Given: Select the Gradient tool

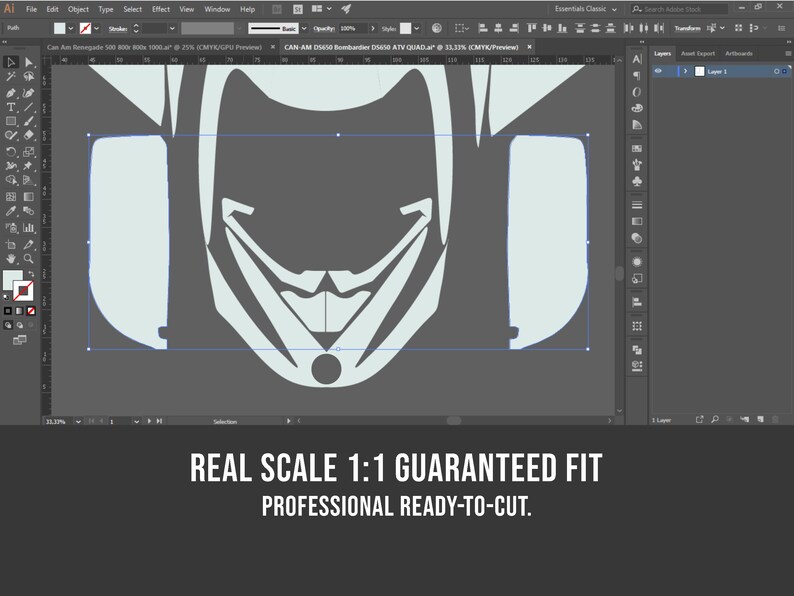Looking at the screenshot, I should pyautogui.click(x=29, y=196).
